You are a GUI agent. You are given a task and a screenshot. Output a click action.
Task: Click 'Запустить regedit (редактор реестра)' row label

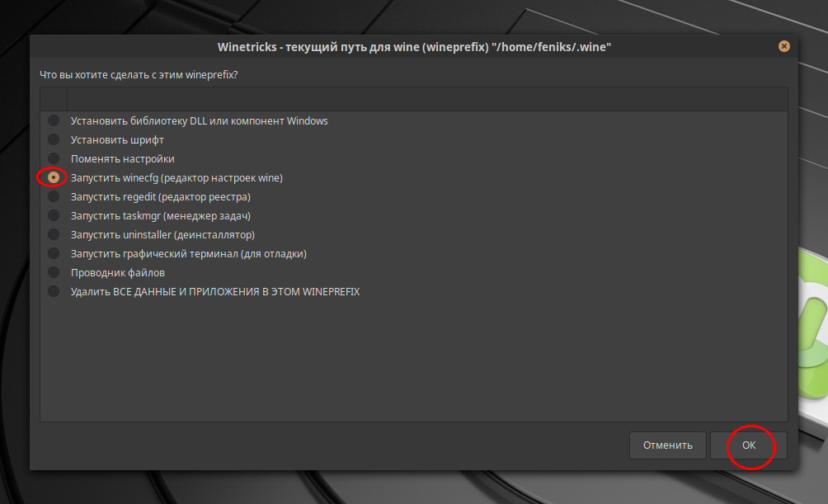(161, 197)
